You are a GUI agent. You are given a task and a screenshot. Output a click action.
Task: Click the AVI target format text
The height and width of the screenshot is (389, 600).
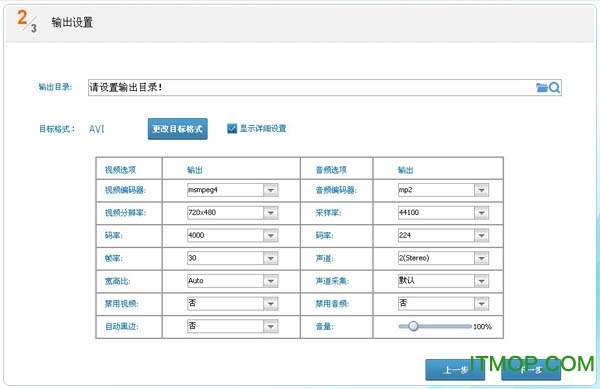pyautogui.click(x=96, y=129)
